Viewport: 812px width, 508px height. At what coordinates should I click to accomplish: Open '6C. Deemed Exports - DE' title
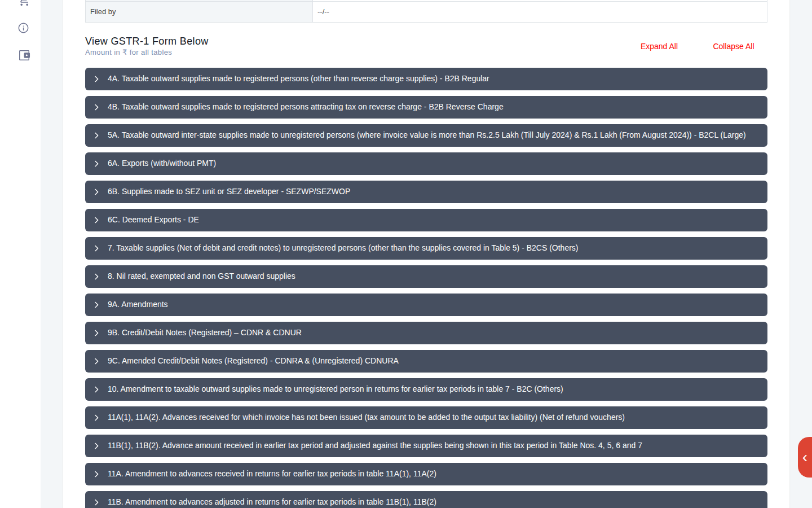coord(153,220)
